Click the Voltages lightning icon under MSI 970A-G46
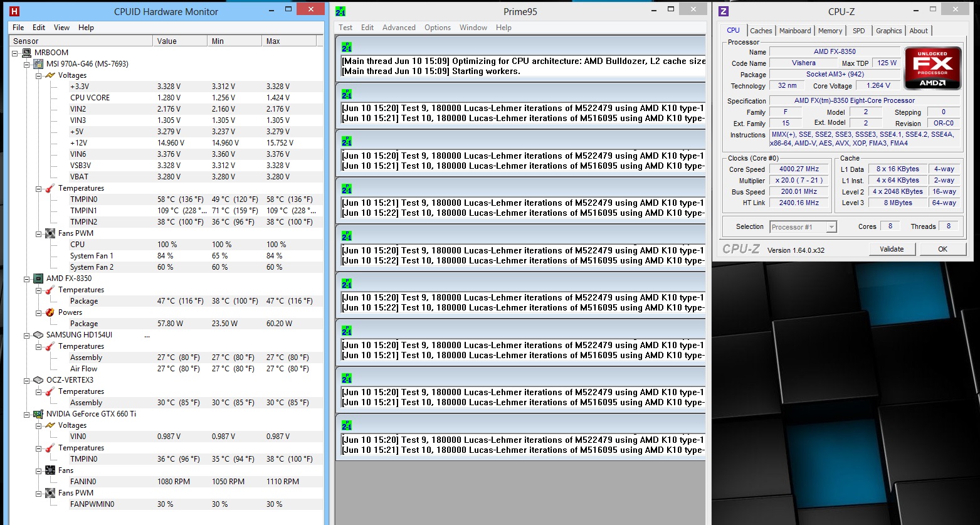The image size is (980, 525). 50,75
